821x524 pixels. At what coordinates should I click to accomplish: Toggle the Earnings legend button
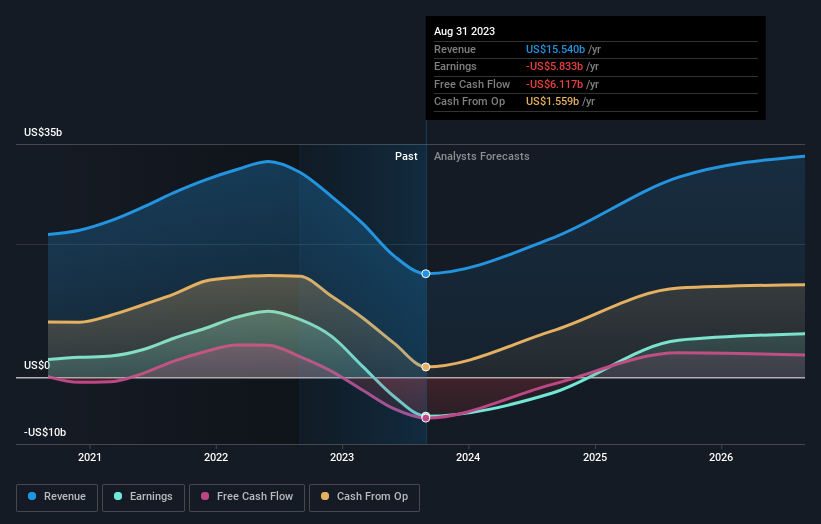pyautogui.click(x=143, y=497)
